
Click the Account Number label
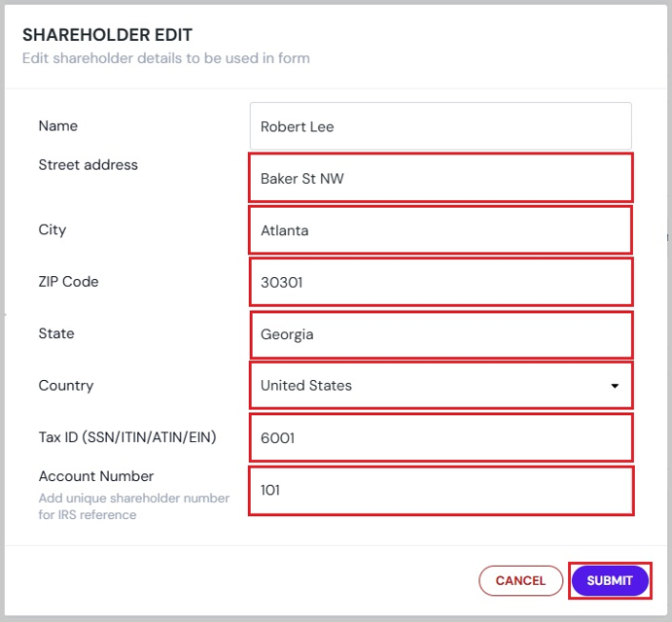[x=96, y=476]
